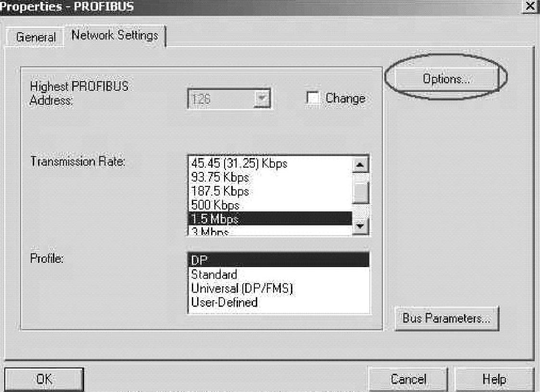The image size is (540, 392).
Task: Choose 3 Mbps transmission rate
Action: pyautogui.click(x=270, y=231)
